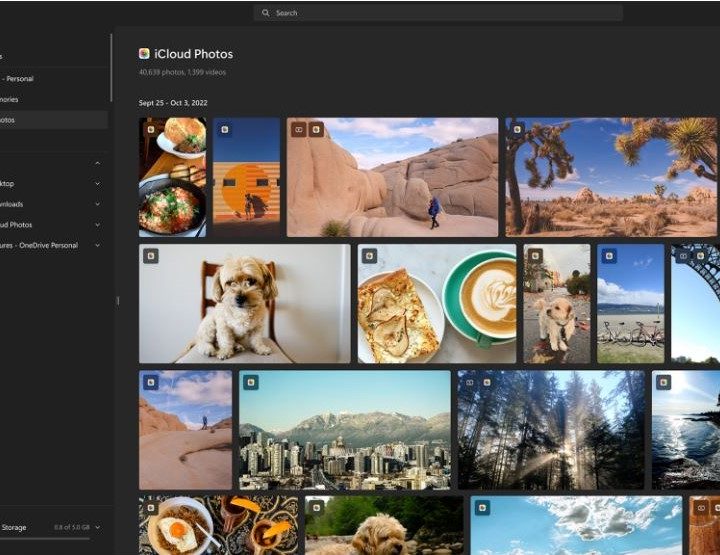Click iCloud badge on boulder hiker photo

click(x=316, y=129)
